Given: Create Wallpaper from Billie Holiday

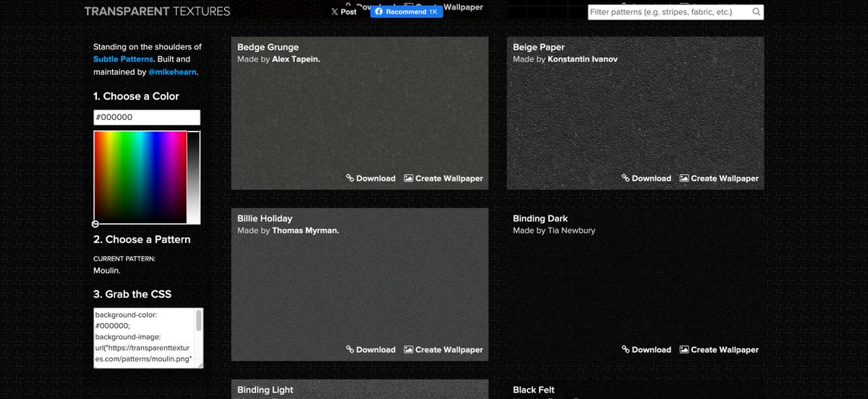Looking at the screenshot, I should (448, 350).
